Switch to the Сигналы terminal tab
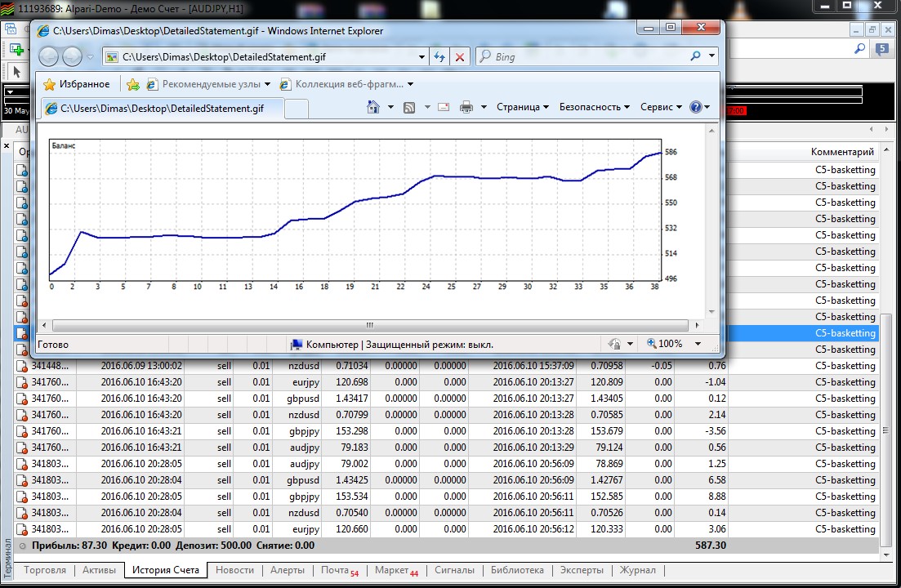This screenshot has height=588, width=901. point(454,570)
